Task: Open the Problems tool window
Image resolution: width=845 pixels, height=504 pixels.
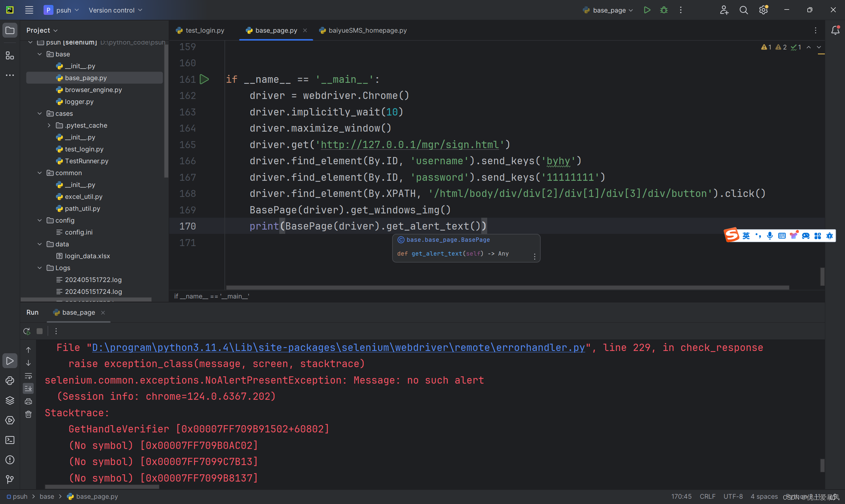Action: (x=10, y=460)
